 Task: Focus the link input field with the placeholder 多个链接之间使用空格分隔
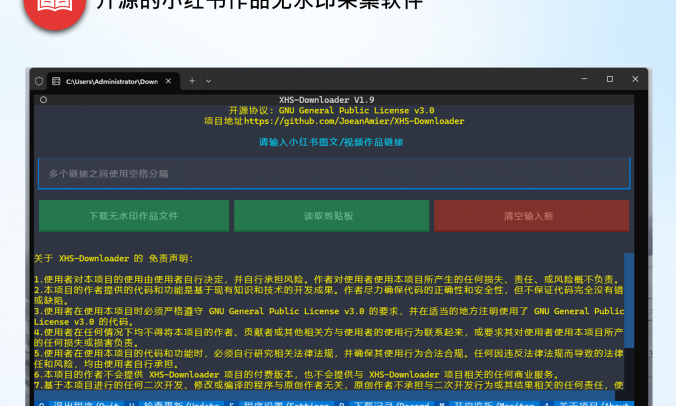[334, 174]
